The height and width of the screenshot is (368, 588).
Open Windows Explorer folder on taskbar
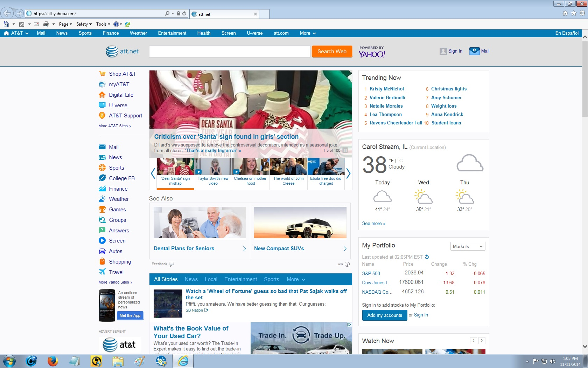118,361
